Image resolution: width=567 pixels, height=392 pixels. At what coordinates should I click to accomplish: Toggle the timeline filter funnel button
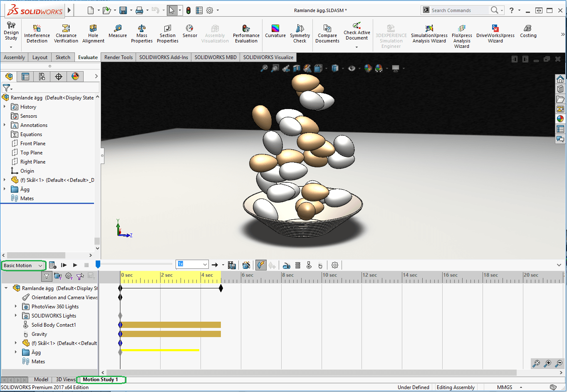click(47, 276)
